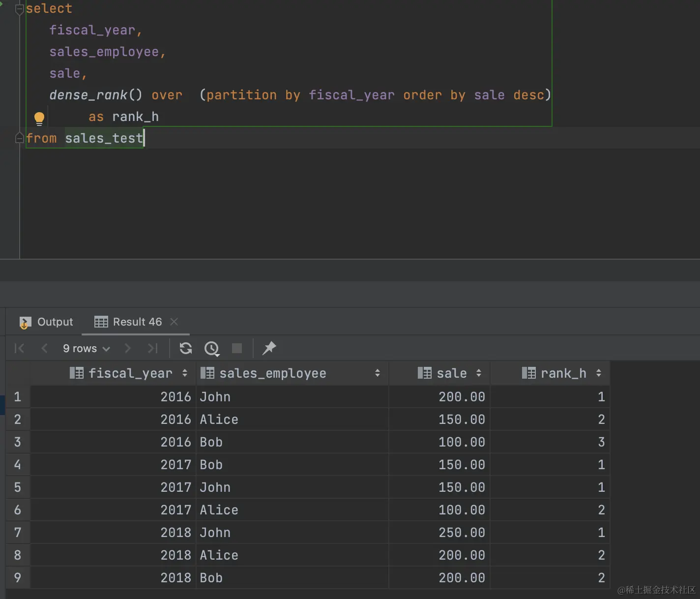
Task: Click the Bob cell in row 4
Action: coord(292,465)
